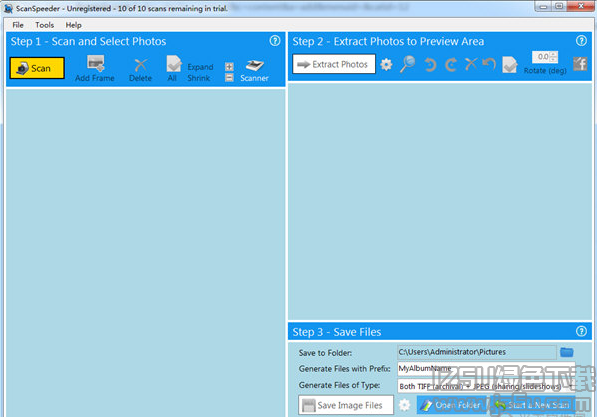Image resolution: width=597 pixels, height=417 pixels.
Task: Click the Extract Photos button
Action: click(334, 64)
